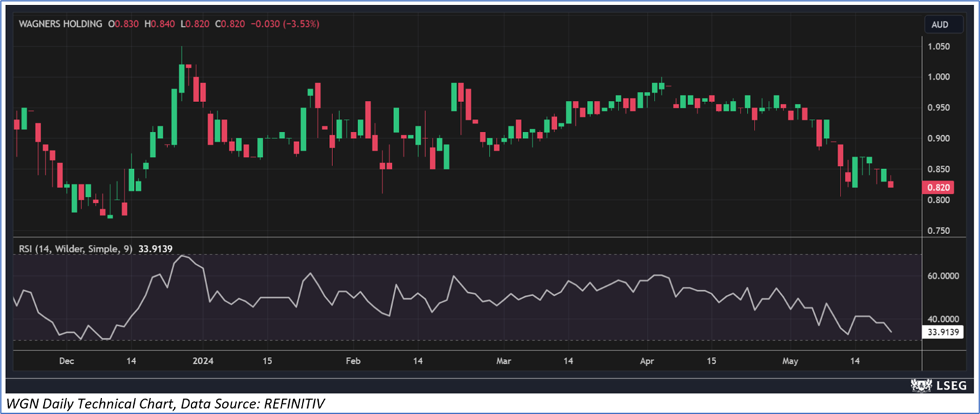980x414 pixels.
Task: Click the May label on time axis
Action: coord(789,361)
